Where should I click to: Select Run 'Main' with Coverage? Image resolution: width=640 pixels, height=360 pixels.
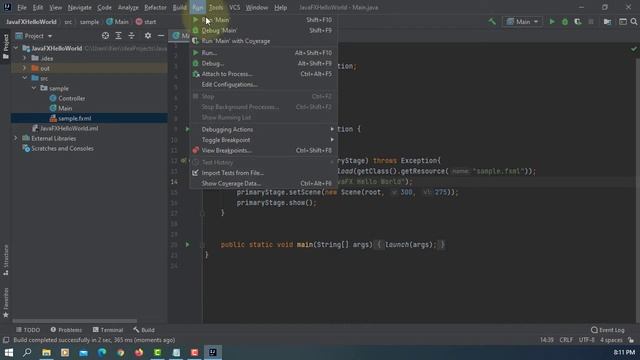[263, 41]
